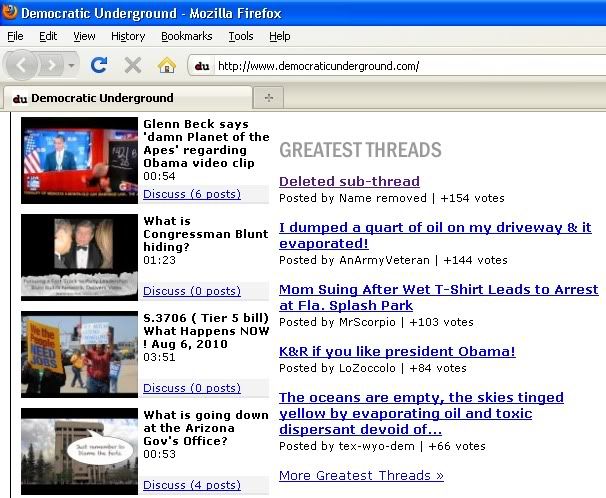Screen dimensions: 606x498
Task: Click 'Posted by AnArmyVeteran | +144 votes' text
Action: (x=393, y=260)
